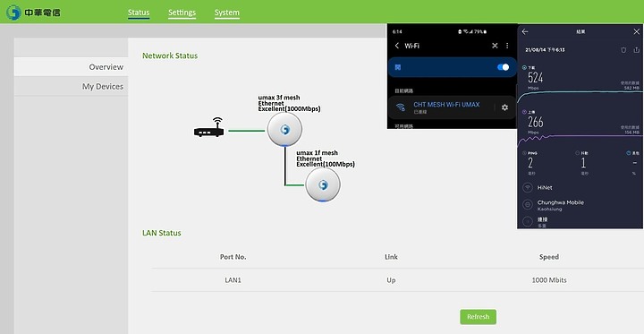Click the LAN1 port cell

coord(233,280)
